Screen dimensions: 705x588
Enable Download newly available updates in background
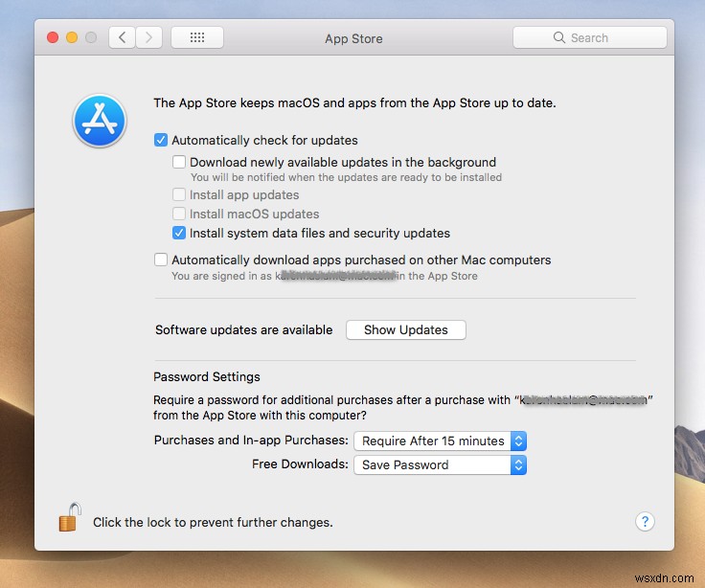click(x=179, y=162)
